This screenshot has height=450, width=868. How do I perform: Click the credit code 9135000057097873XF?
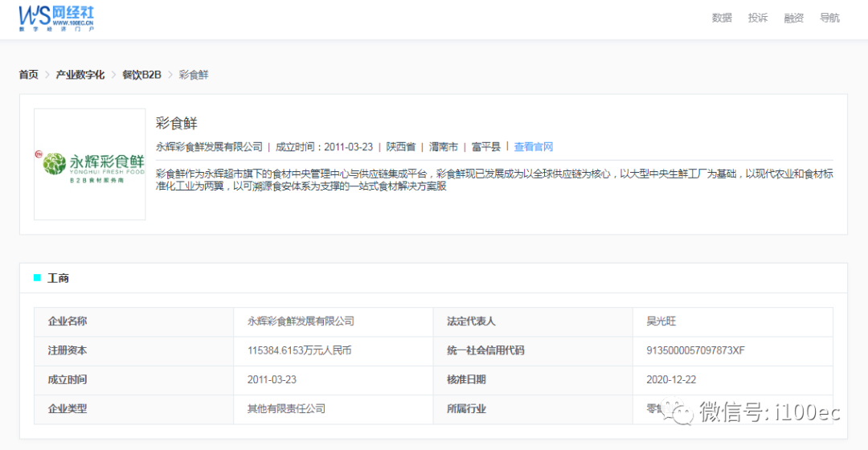695,350
